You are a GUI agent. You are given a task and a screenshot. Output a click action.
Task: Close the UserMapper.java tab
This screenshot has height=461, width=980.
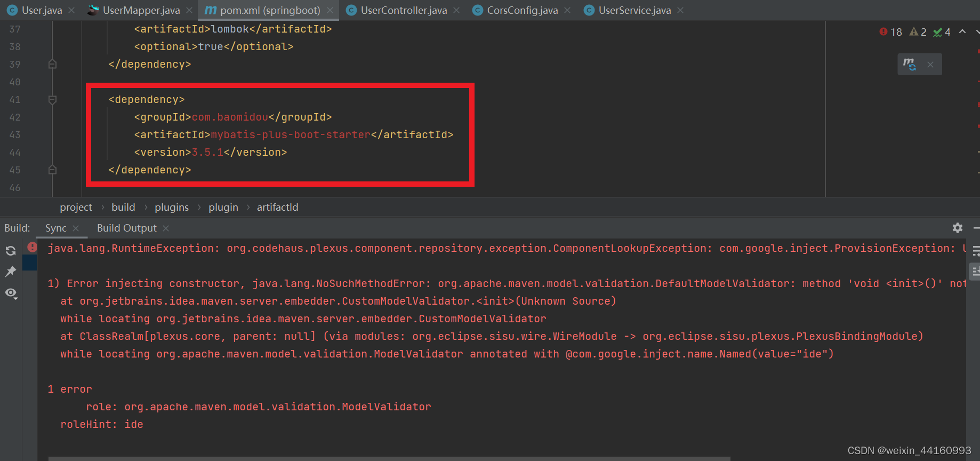[189, 10]
